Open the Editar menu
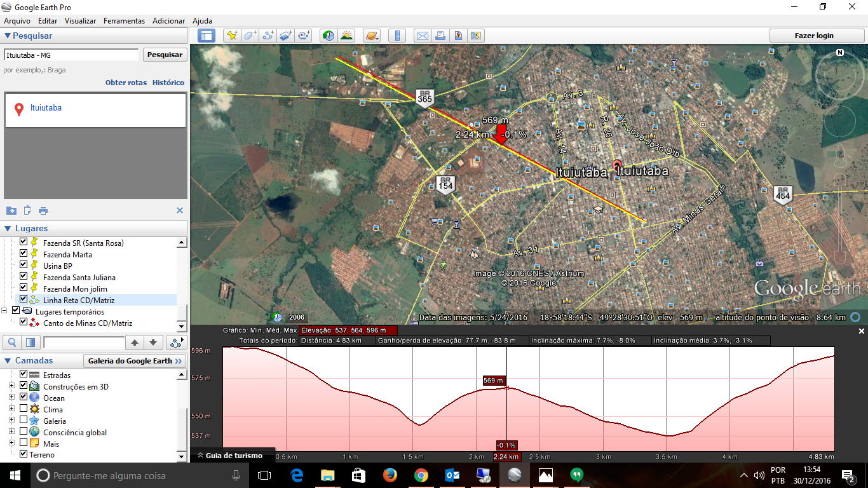This screenshot has height=488, width=868. (48, 21)
